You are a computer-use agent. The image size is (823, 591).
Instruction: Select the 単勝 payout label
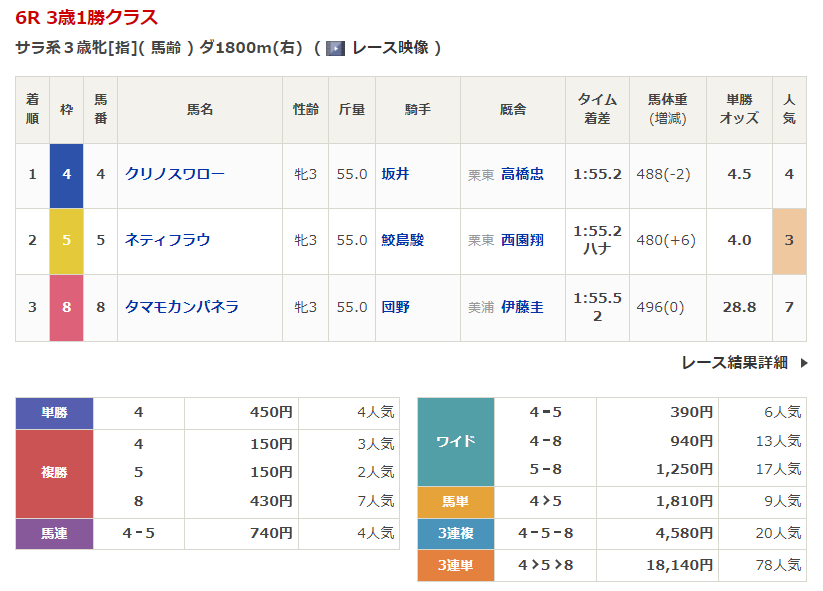point(54,412)
